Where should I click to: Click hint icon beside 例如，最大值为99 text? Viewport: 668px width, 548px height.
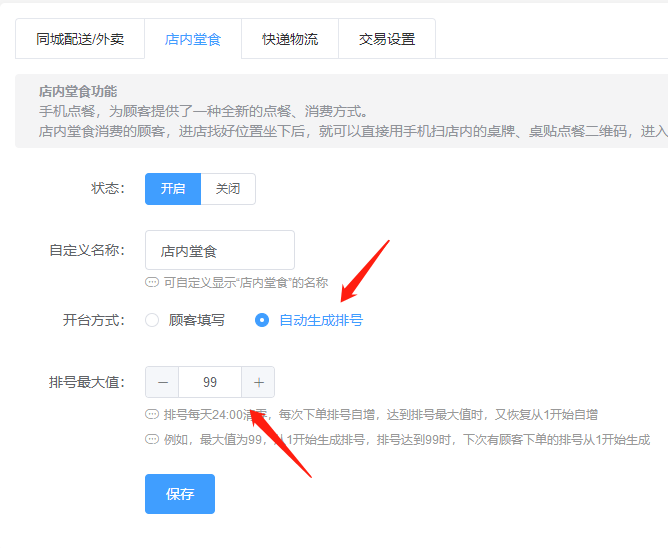point(152,439)
